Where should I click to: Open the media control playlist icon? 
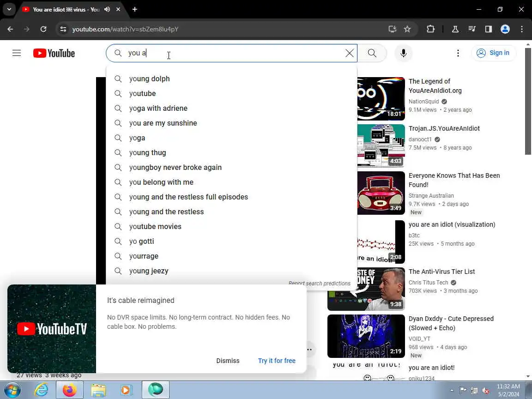click(x=472, y=29)
